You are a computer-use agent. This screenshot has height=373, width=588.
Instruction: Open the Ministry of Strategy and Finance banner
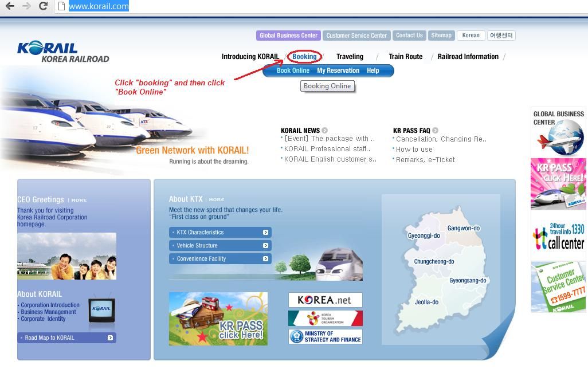325,337
